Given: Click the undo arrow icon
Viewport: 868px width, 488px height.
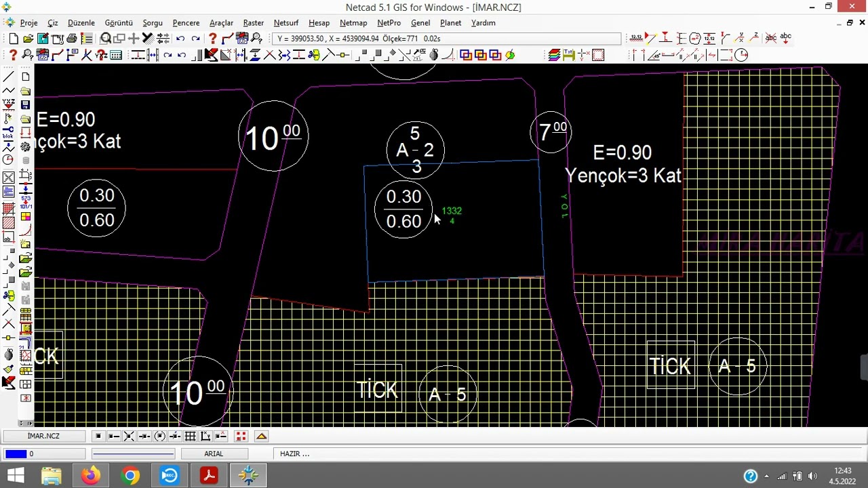Looking at the screenshot, I should pyautogui.click(x=180, y=39).
